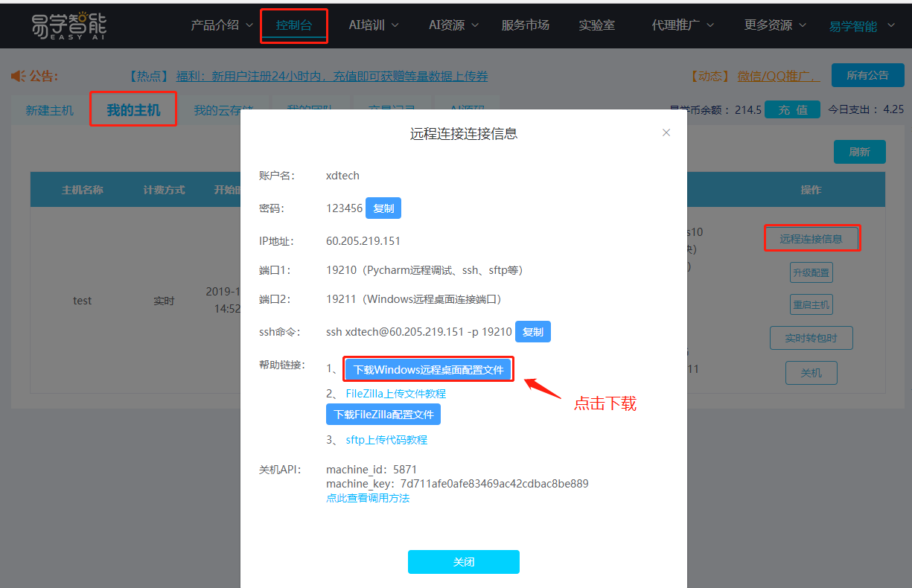
Task: Open the sftp上传代码教程 link
Action: [386, 439]
